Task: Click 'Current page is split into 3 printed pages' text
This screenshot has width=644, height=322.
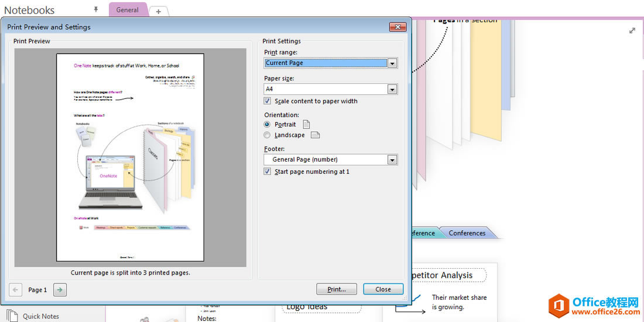Action: point(130,273)
